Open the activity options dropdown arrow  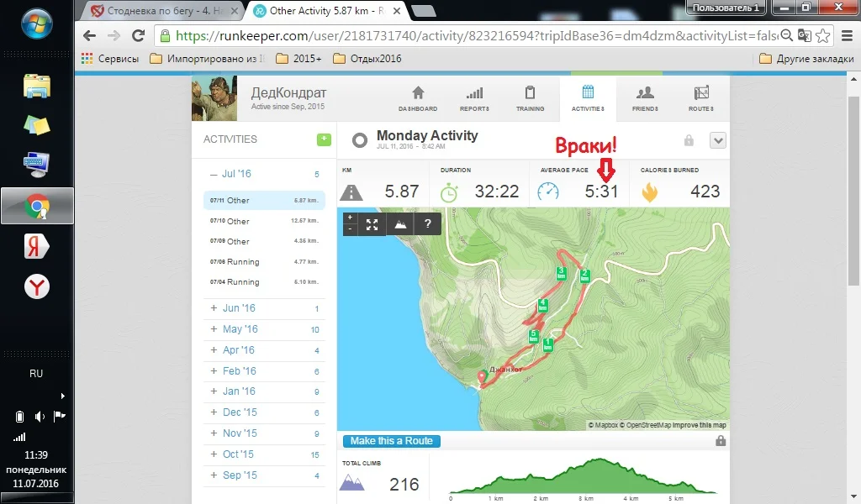[x=718, y=140]
